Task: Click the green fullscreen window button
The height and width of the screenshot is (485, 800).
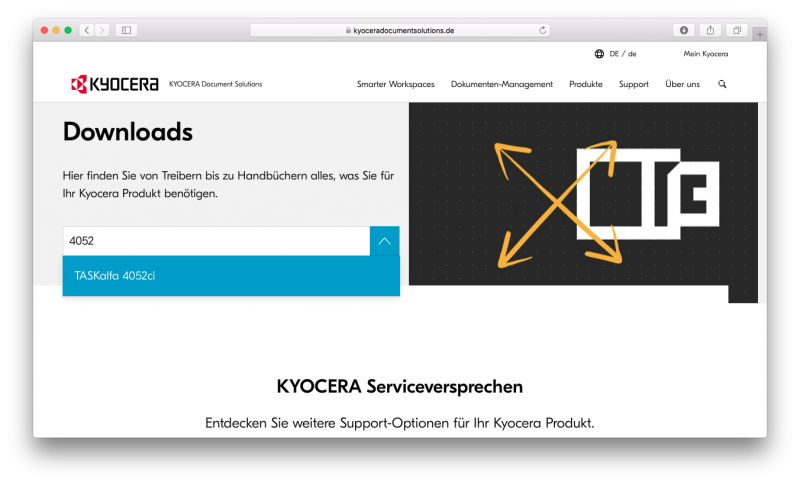Action: (68, 30)
